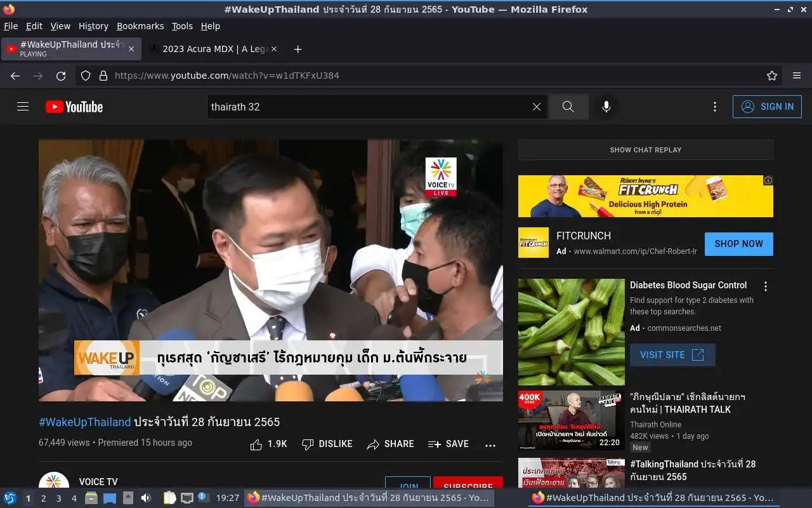Viewport: 812px width, 508px height.
Task: Click the video player area
Action: click(x=271, y=271)
